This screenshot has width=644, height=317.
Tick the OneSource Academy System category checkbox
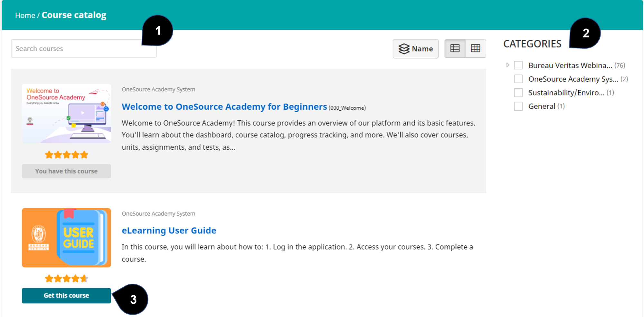coord(518,79)
